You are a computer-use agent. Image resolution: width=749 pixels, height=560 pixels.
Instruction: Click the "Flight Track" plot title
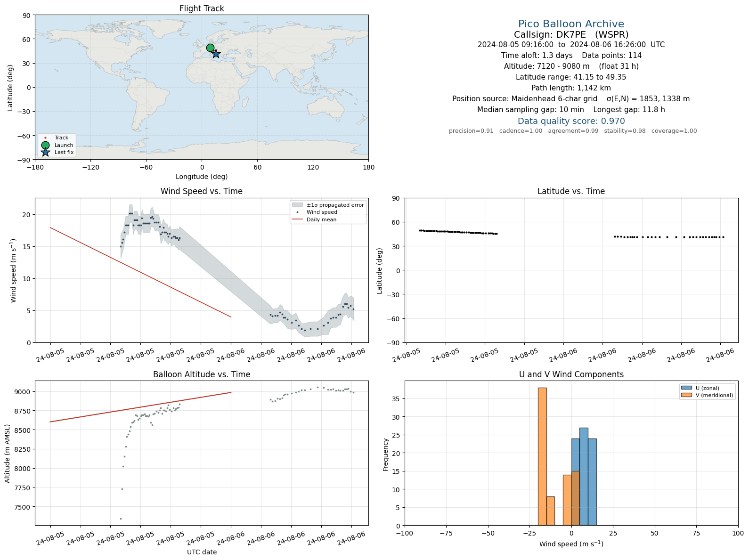tap(202, 8)
